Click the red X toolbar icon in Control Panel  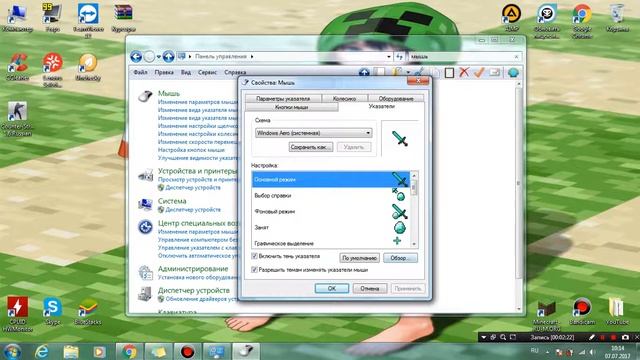pyautogui.click(x=464, y=72)
